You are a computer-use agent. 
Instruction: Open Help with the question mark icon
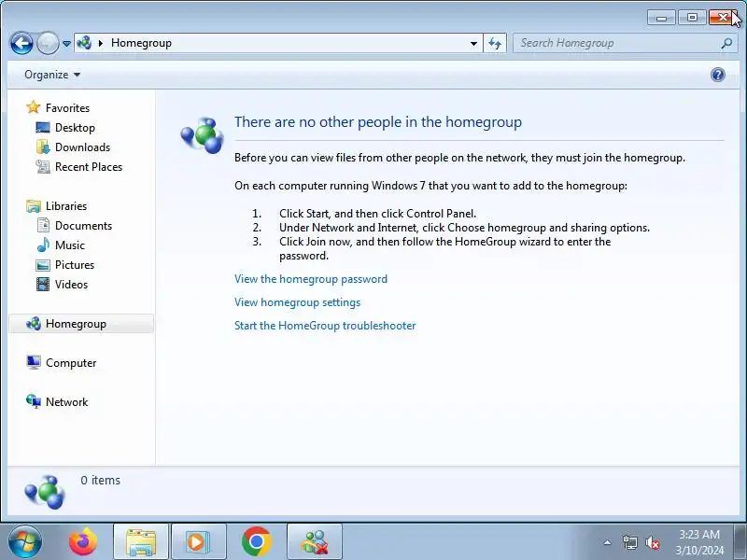click(717, 75)
